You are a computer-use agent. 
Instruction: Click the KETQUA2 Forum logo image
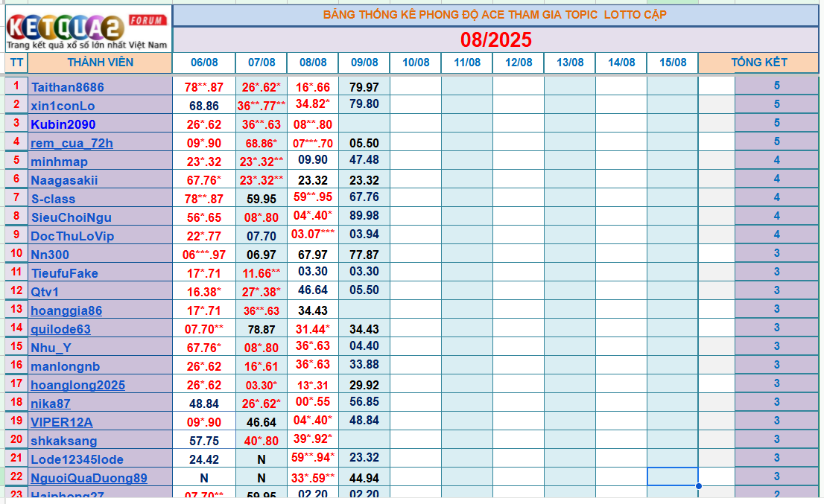(88, 29)
